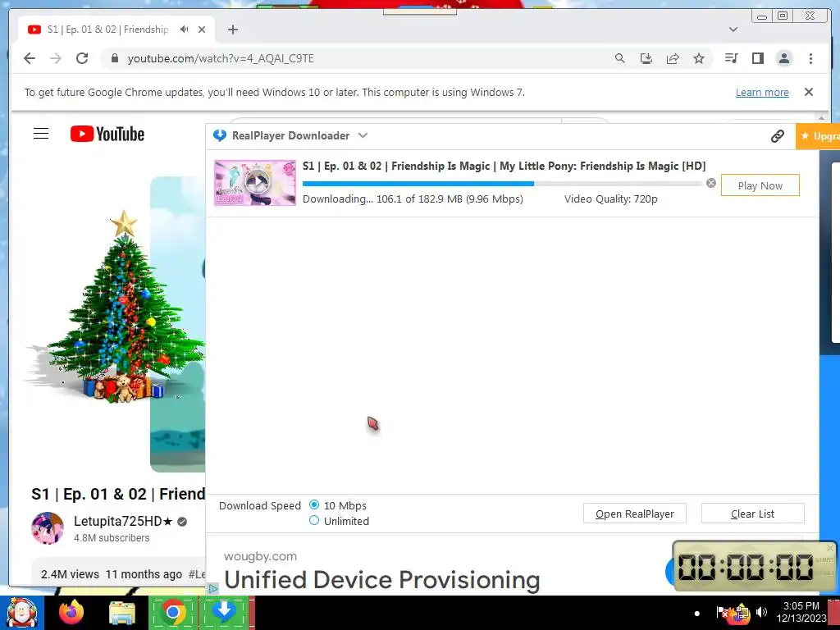Select the S1 | Ep. 01 & 02 tab
The image size is (840, 630).
click(107, 30)
